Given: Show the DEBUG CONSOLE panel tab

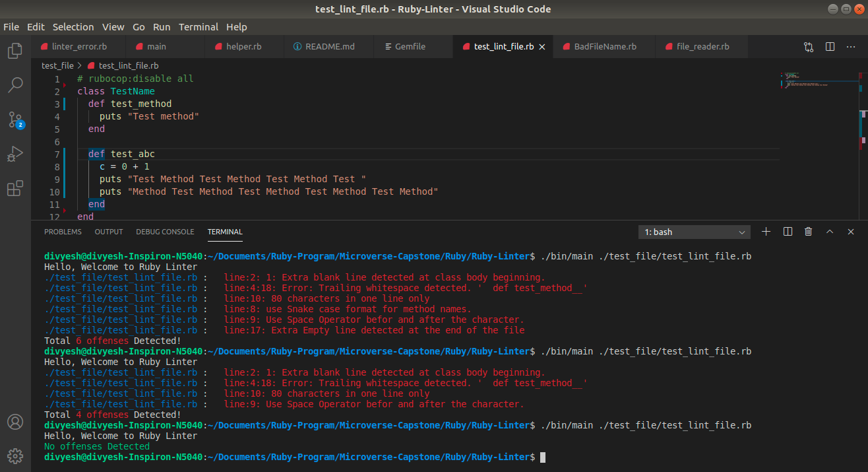Looking at the screenshot, I should point(165,232).
